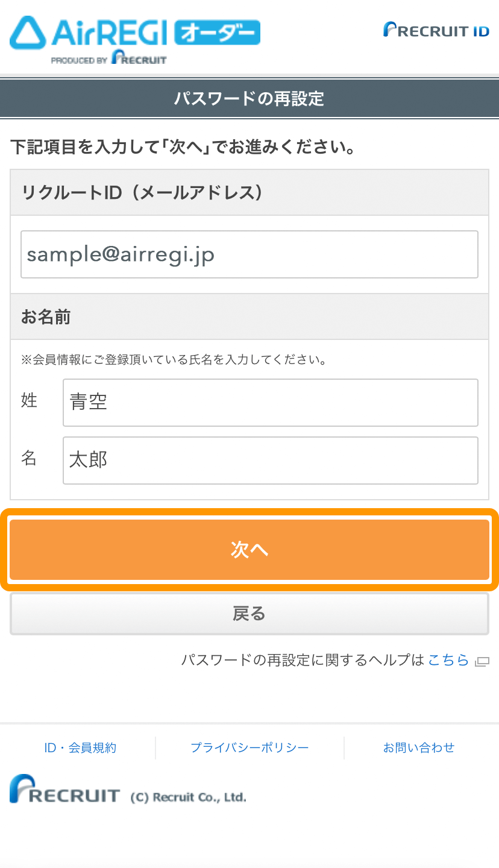Viewport: 499px width, 868px height.
Task: Click the (C) Recruit Co., Ltd. copyright text
Action: click(x=188, y=797)
